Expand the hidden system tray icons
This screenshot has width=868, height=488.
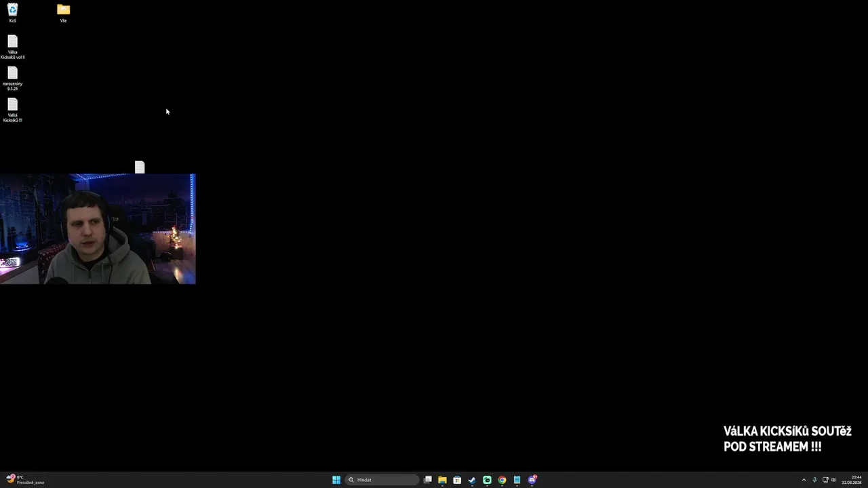(804, 480)
